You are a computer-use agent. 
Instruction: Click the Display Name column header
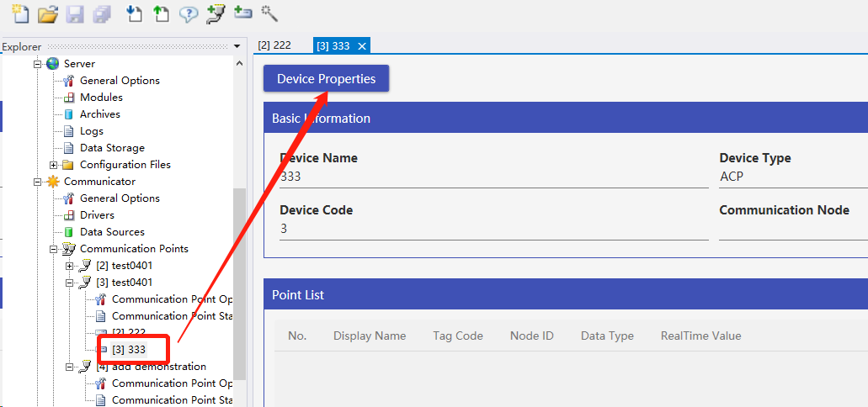point(370,336)
